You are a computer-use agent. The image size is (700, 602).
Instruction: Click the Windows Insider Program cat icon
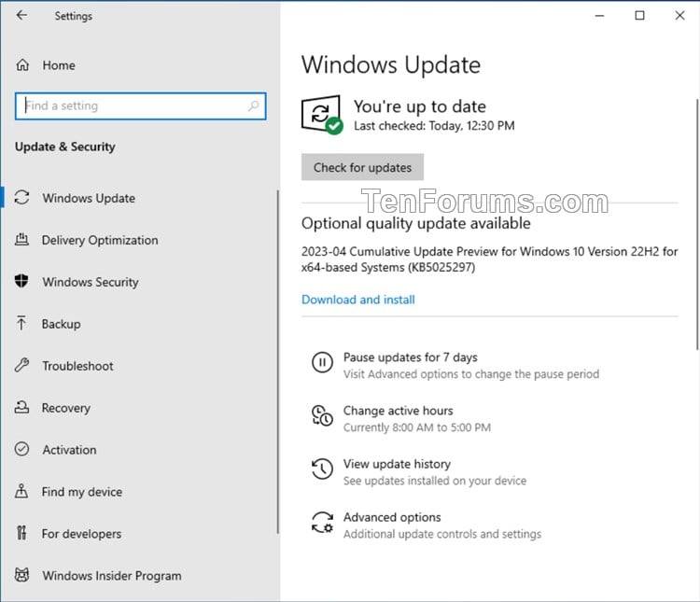pos(21,575)
